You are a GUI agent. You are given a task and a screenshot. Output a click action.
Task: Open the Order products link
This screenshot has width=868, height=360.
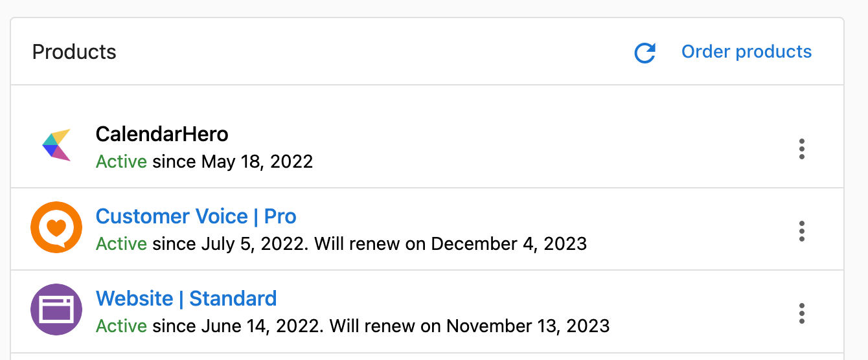(x=746, y=52)
